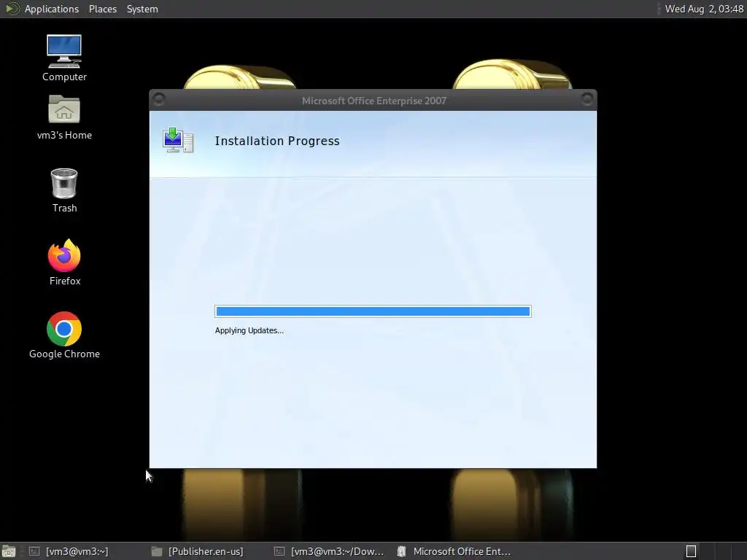Click the workspace switcher box in bottom panel
This screenshot has height=560, width=747.
tap(692, 551)
